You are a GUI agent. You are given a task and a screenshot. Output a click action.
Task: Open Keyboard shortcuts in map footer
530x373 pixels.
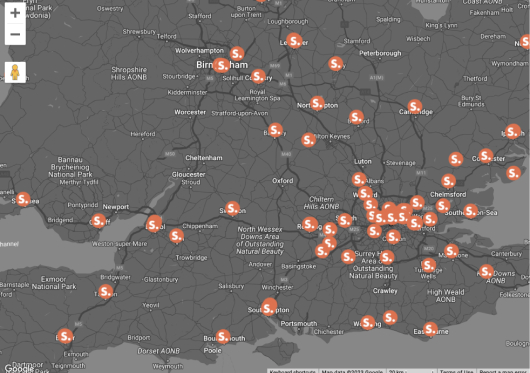pos(292,371)
